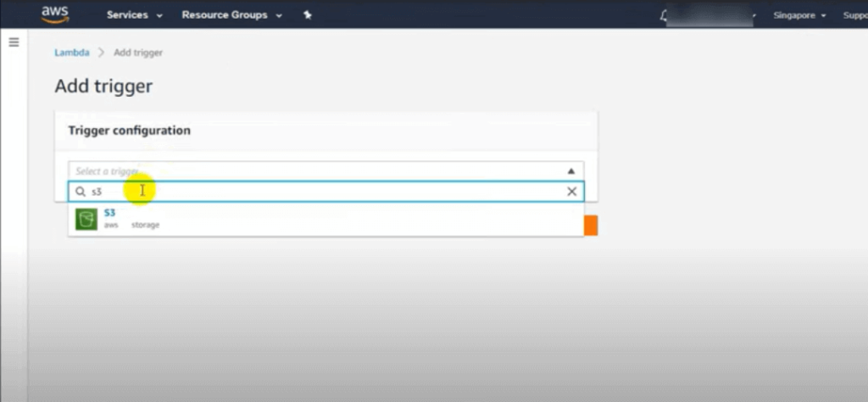Image resolution: width=868 pixels, height=402 pixels.
Task: Click the aws tag under S3
Action: coord(111,226)
